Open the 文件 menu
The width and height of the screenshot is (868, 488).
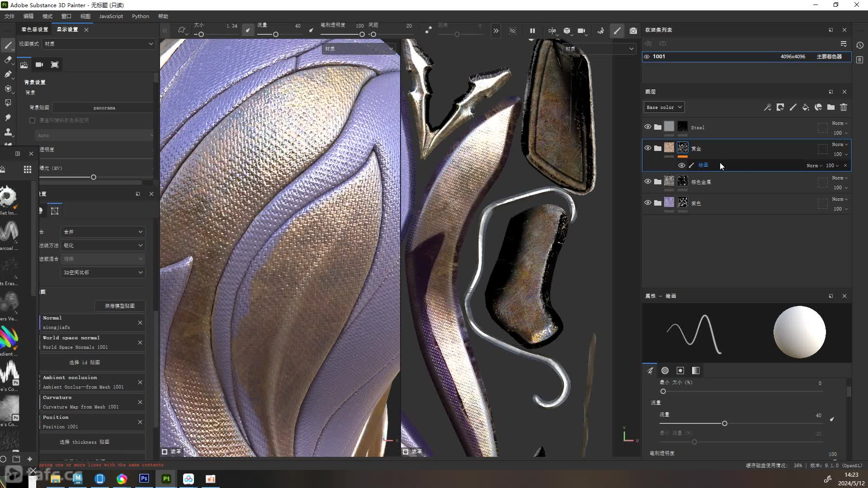tap(9, 16)
